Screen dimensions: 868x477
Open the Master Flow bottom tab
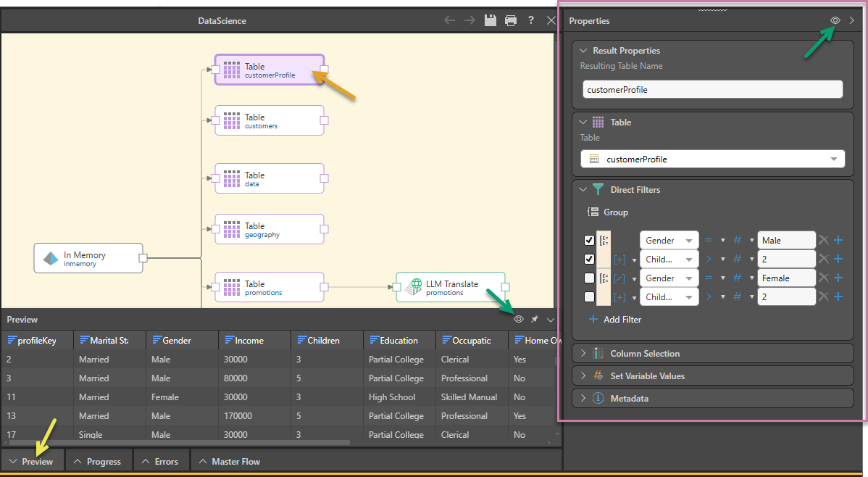click(229, 461)
